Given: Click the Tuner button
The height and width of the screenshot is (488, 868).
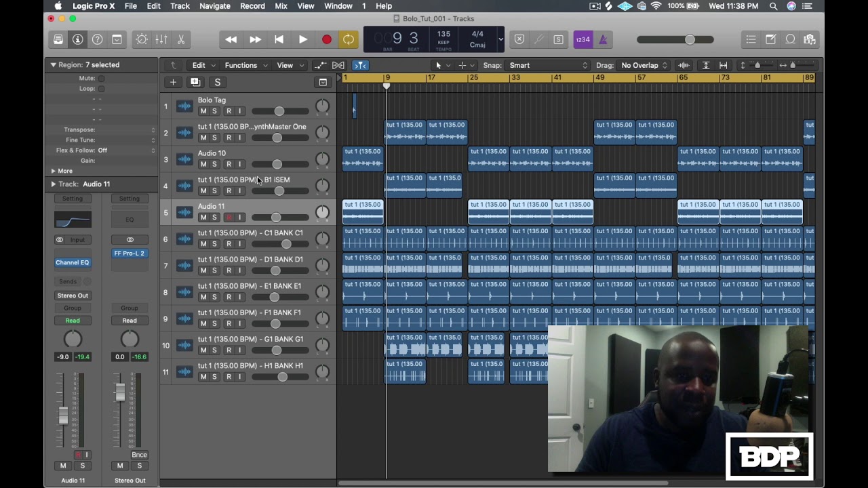Looking at the screenshot, I should coord(539,39).
